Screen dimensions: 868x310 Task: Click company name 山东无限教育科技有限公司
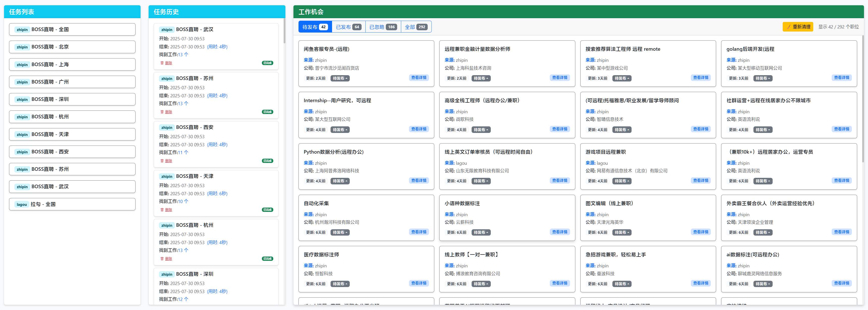point(482,171)
